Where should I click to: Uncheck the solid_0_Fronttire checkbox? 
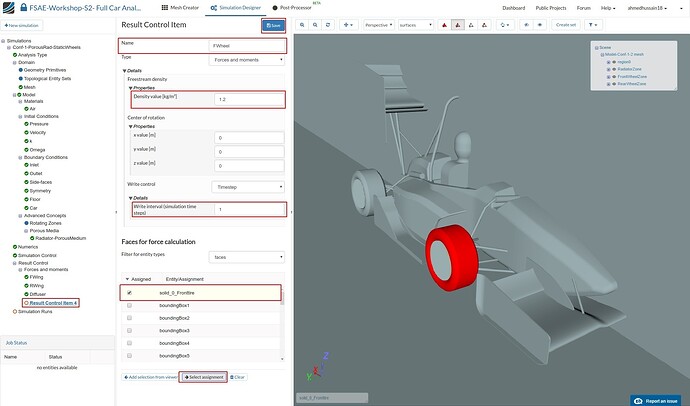[x=128, y=293]
